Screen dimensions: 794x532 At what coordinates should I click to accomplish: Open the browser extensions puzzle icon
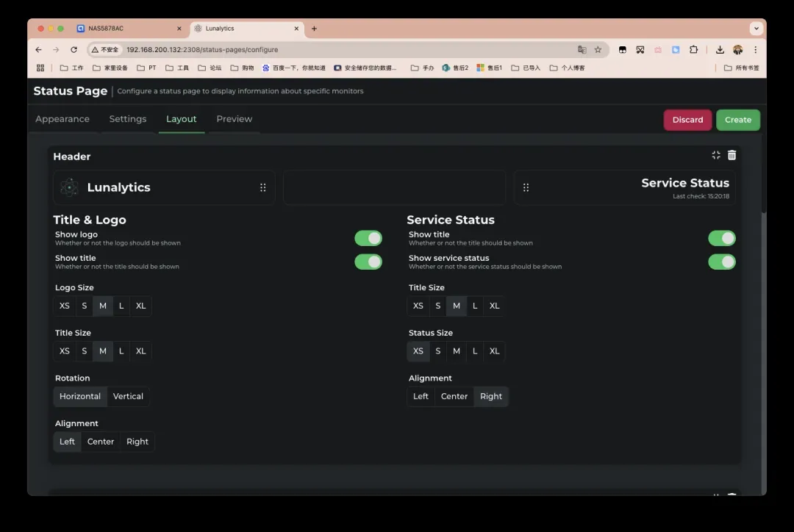[693, 49]
